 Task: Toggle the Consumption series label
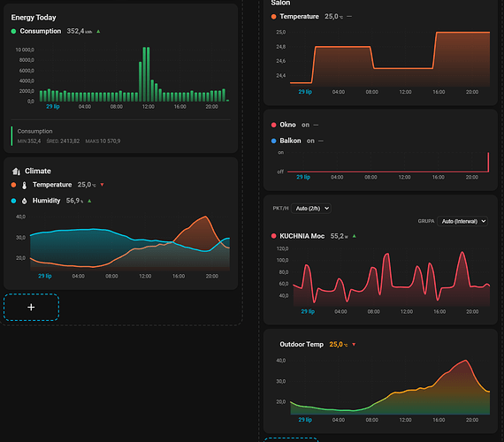pos(41,31)
